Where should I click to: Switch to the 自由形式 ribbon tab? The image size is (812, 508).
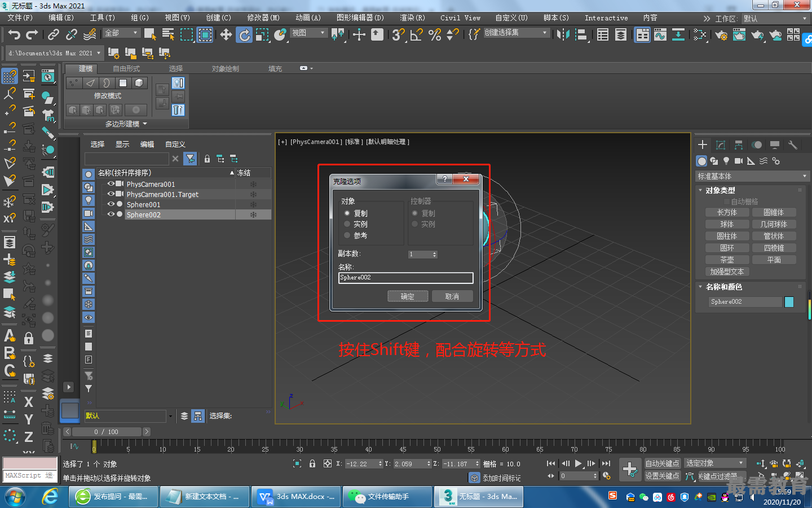[126, 68]
